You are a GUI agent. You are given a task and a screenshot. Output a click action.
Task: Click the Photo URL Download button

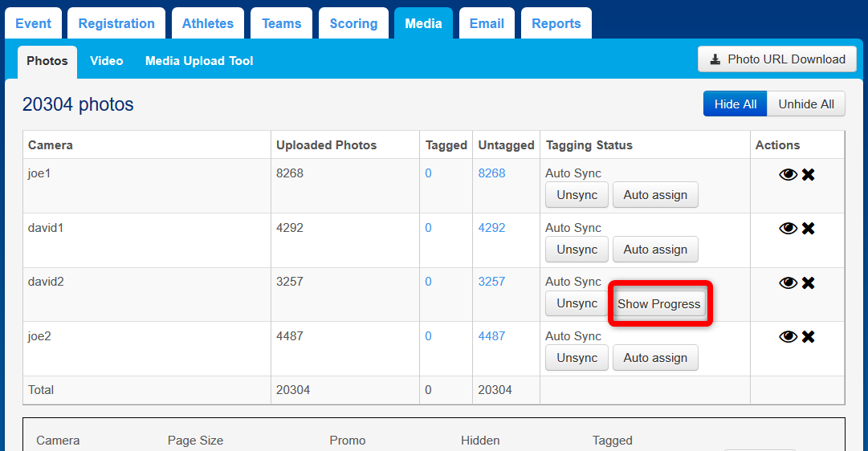777,59
